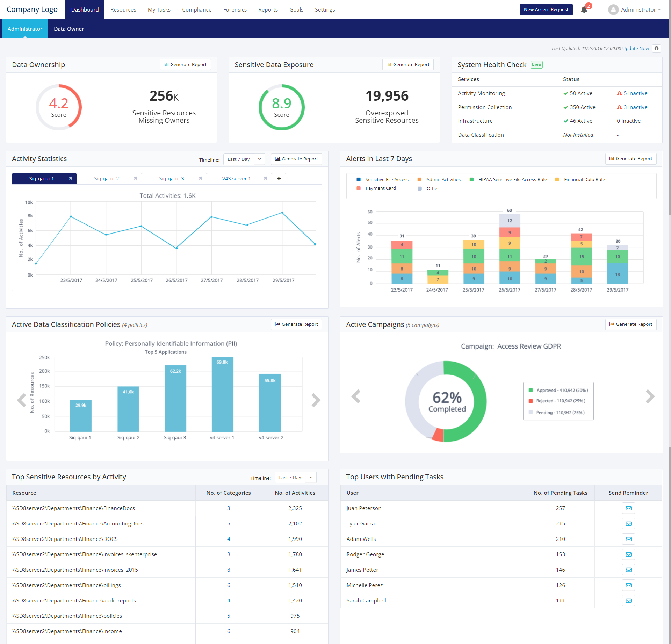Show previous campaign with left arrow

[x=356, y=396]
